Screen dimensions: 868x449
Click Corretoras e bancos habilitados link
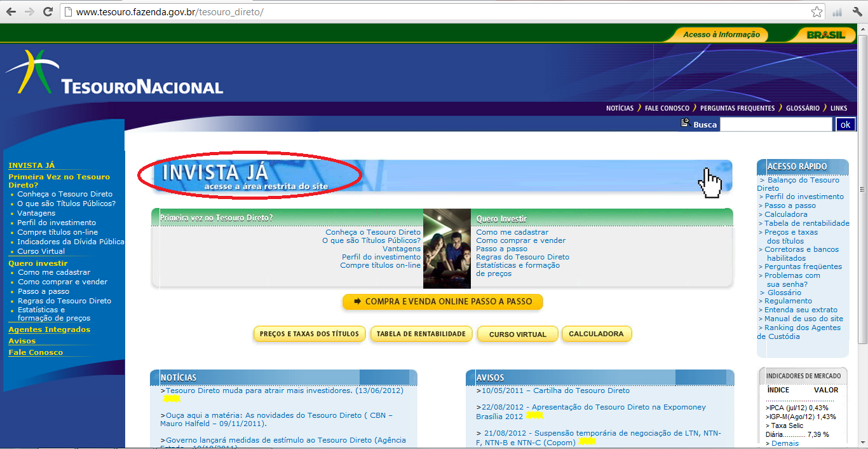pos(801,254)
